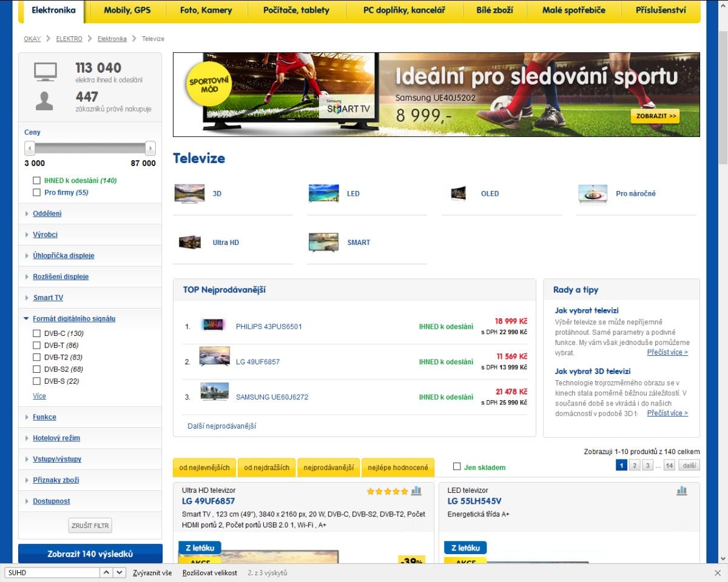
Task: Click the LG 49UF6857 bestseller thumbnail
Action: (x=215, y=356)
